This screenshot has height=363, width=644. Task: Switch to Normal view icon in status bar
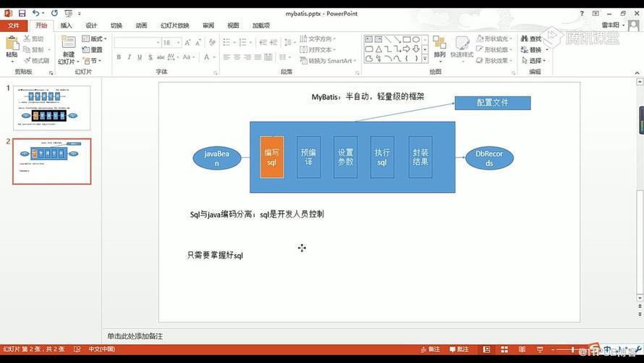click(487, 349)
